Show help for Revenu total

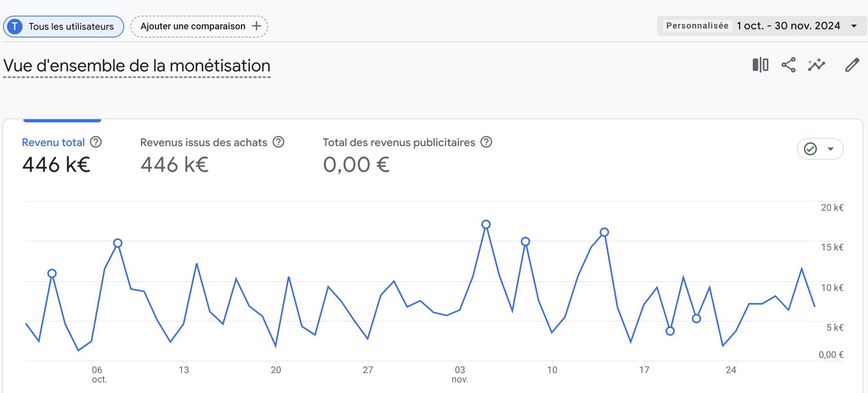(x=95, y=142)
